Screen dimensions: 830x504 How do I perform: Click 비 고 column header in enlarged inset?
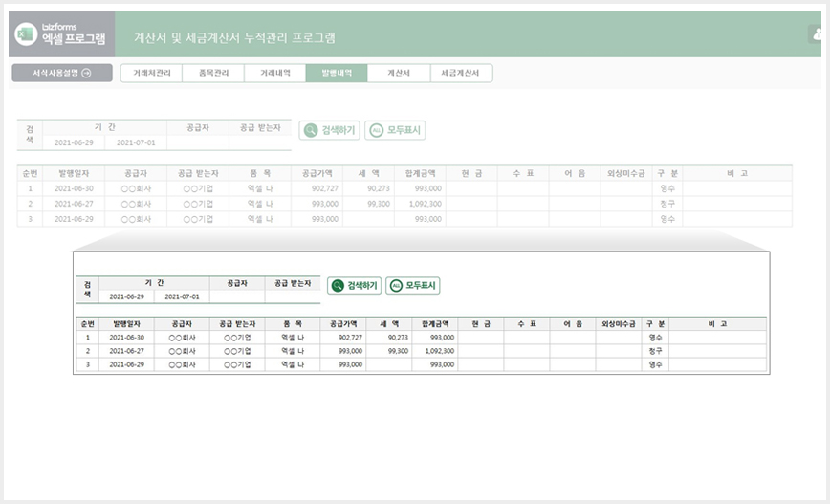[717, 324]
